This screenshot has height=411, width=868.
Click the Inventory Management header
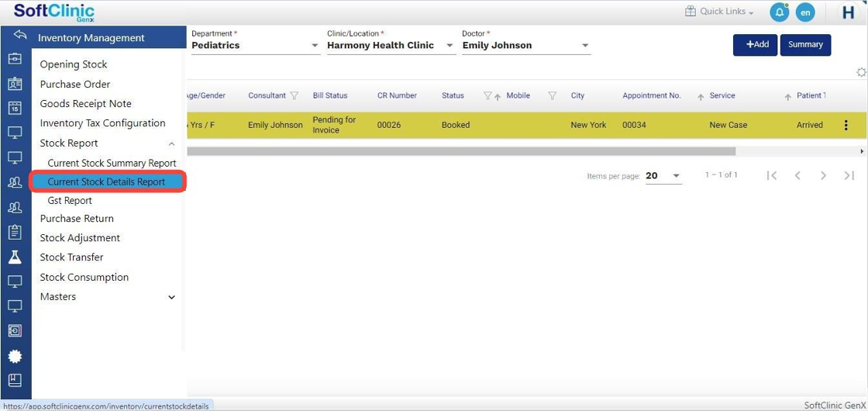(x=91, y=38)
